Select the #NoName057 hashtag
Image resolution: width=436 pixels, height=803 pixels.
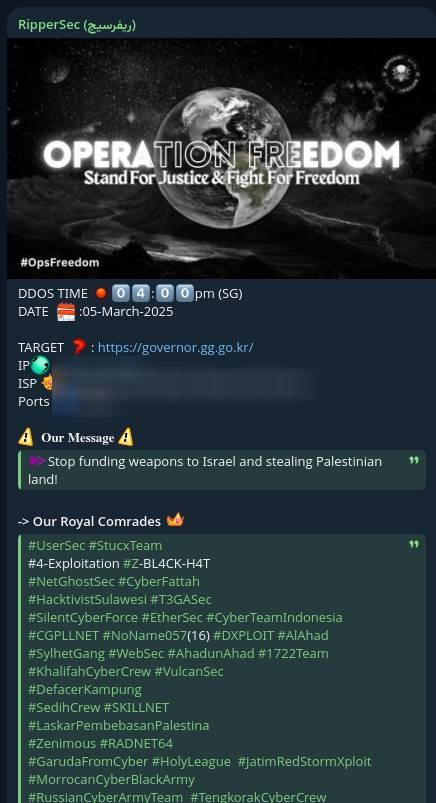coord(144,636)
